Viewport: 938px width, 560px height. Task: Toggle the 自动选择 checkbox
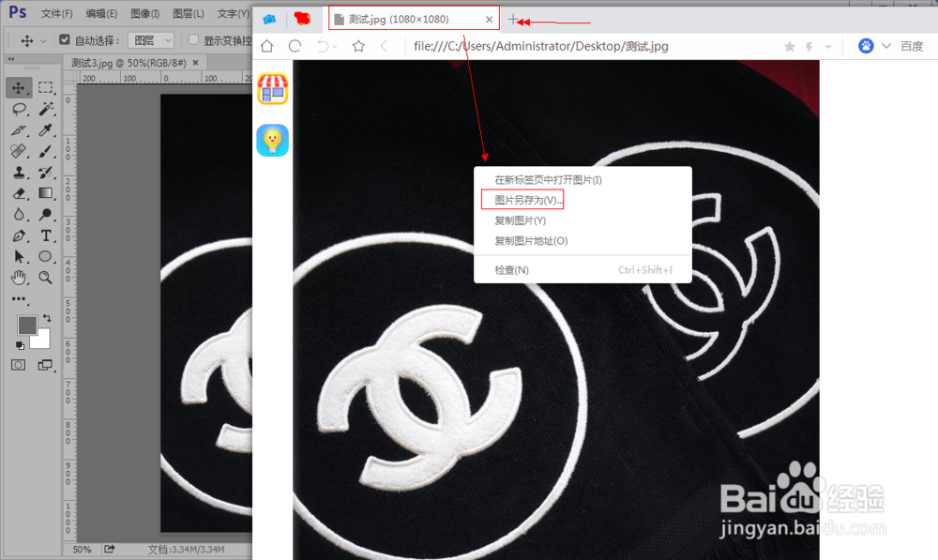65,39
